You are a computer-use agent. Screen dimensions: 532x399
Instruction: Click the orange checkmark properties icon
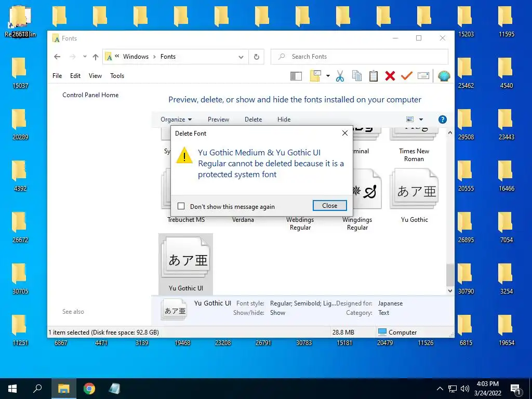click(x=406, y=76)
